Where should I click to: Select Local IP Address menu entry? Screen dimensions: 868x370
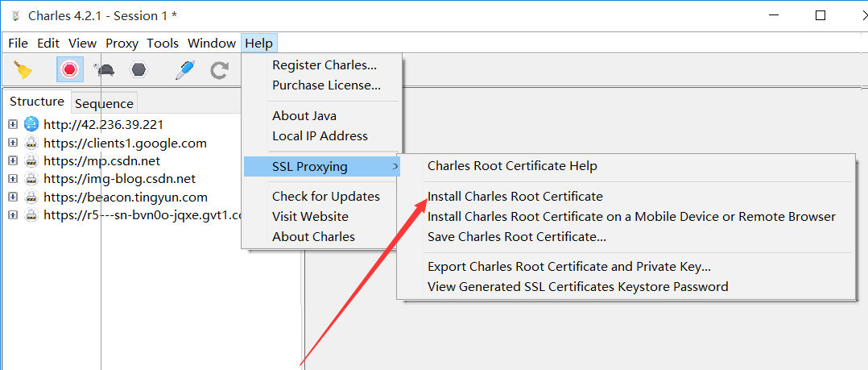[x=321, y=135]
